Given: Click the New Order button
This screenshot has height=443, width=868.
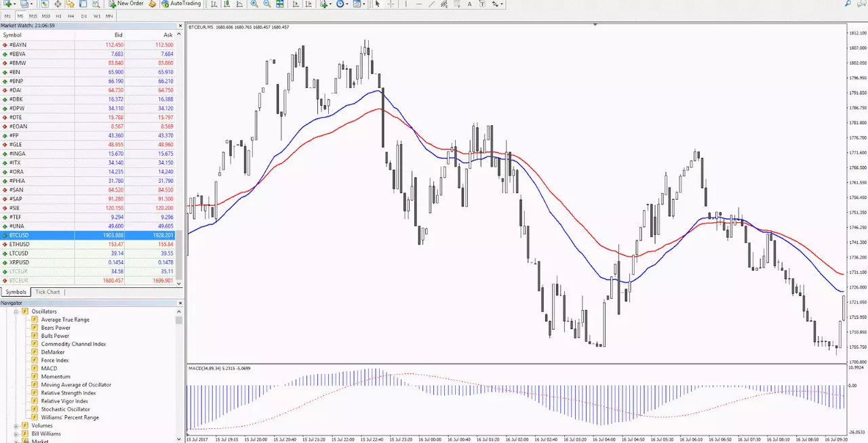Looking at the screenshot, I should (x=127, y=3).
